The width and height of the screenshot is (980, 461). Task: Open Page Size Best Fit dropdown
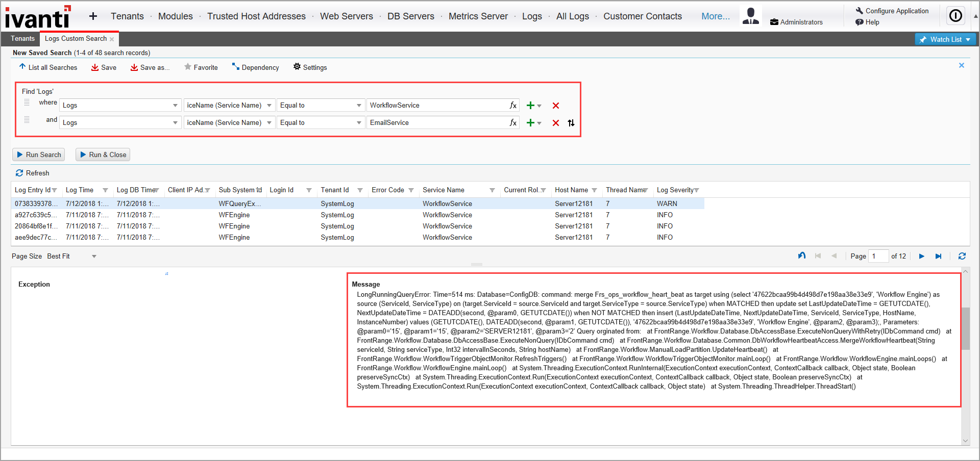(x=94, y=257)
